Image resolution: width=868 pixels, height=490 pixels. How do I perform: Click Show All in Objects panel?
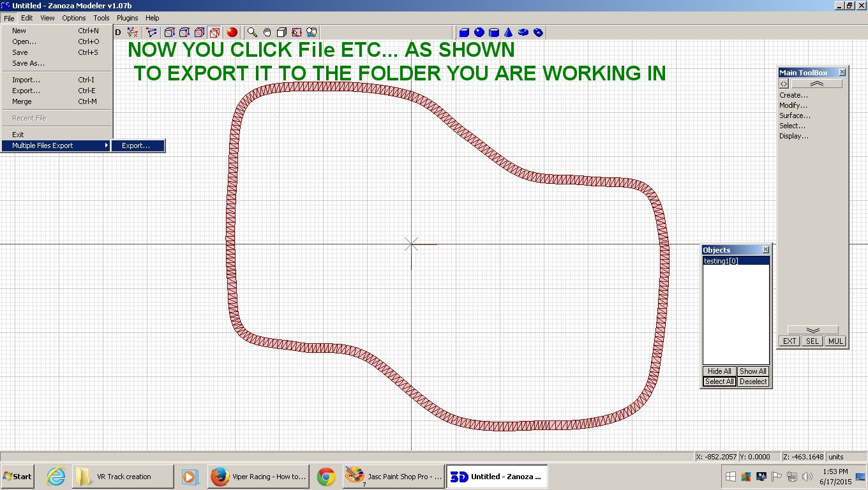(x=753, y=371)
